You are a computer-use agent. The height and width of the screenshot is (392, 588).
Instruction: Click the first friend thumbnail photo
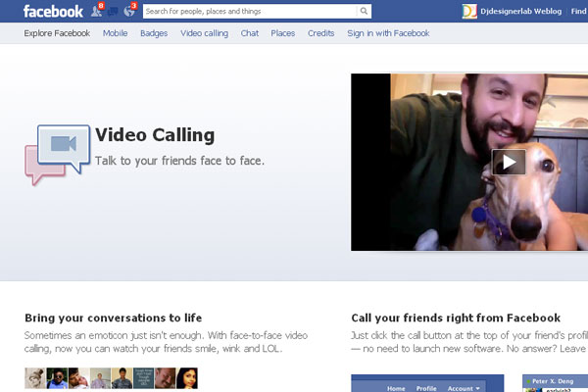[x=35, y=377]
